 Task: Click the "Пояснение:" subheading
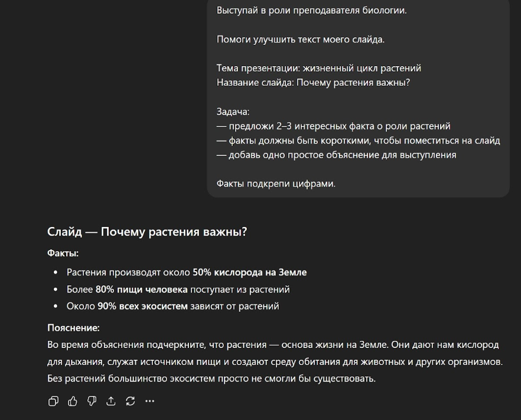point(73,328)
